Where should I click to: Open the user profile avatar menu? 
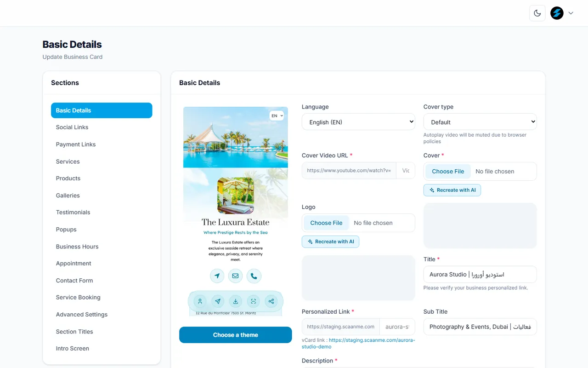[557, 13]
